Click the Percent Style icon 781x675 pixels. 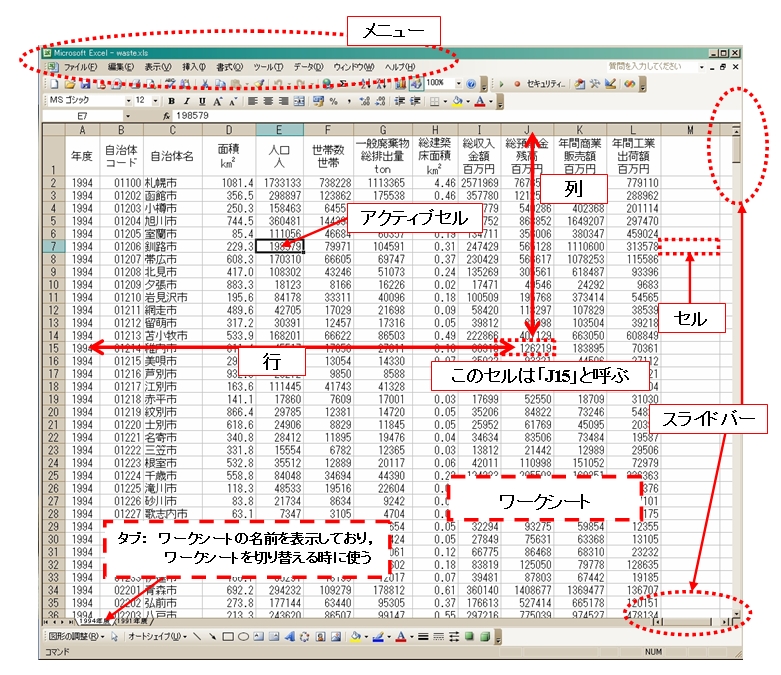(333, 101)
